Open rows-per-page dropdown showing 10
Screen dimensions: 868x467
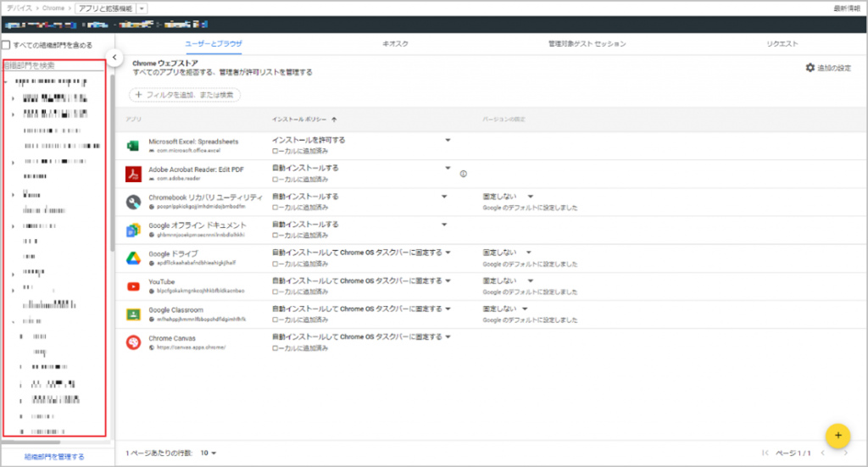209,453
